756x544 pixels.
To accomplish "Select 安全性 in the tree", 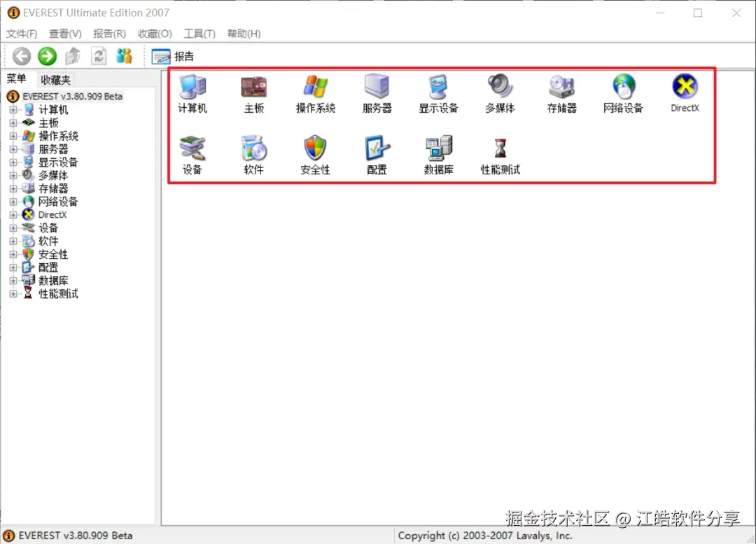I will point(53,254).
